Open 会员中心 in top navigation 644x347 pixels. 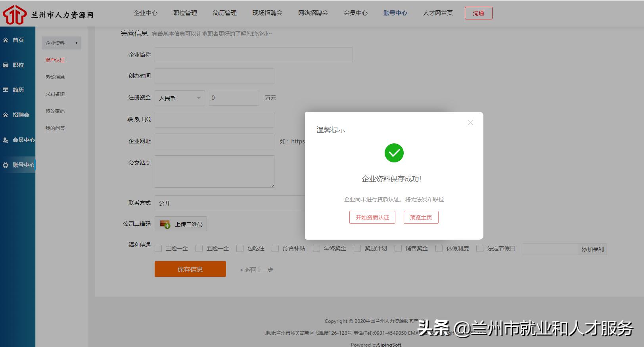pos(356,13)
